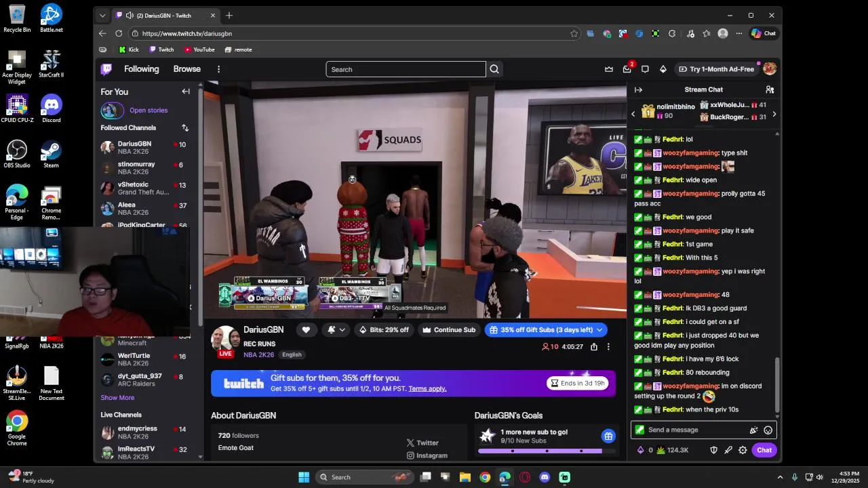The width and height of the screenshot is (868, 488).
Task: Open Prime loot crown icon in Twitch header
Action: 609,69
